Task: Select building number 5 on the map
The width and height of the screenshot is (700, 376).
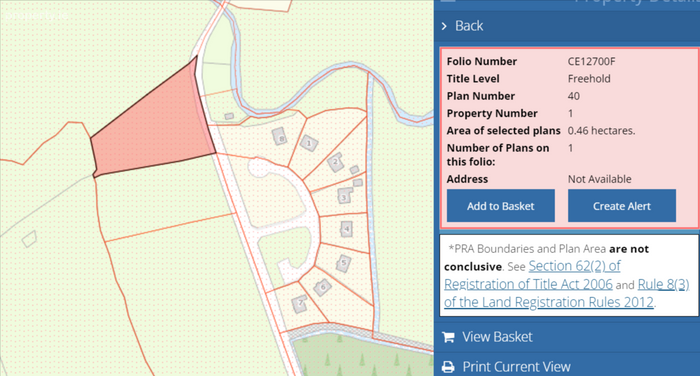Action: (x=343, y=263)
